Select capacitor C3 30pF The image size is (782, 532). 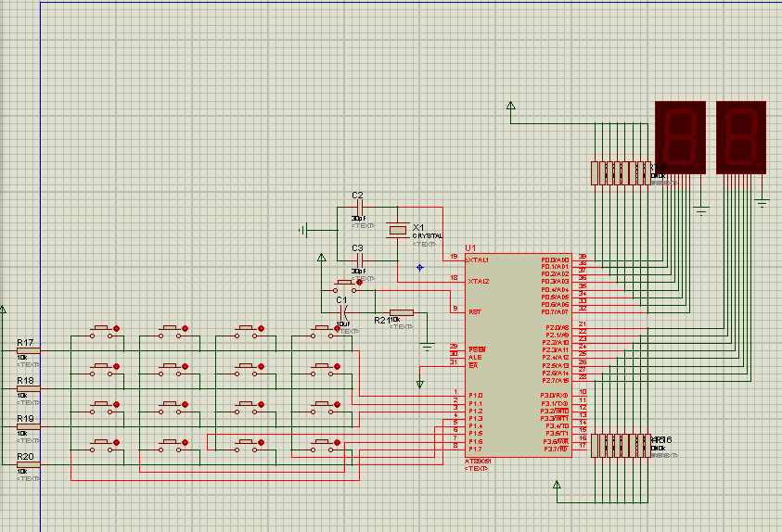(360, 260)
